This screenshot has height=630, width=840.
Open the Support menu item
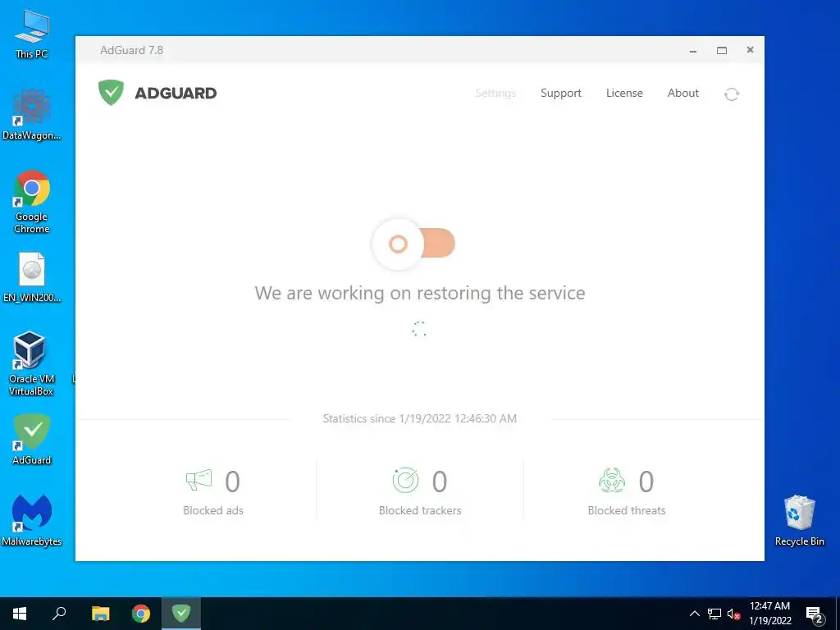(561, 94)
